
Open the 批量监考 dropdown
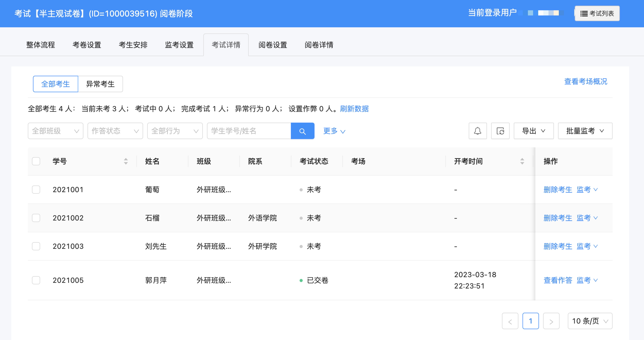tap(585, 131)
